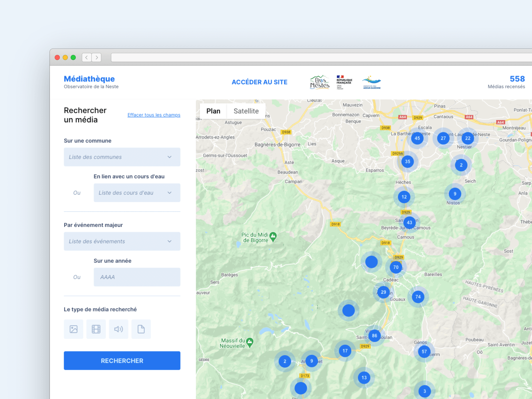Click the Massif du Néouvielle pin
The height and width of the screenshot is (399, 532).
(x=250, y=343)
